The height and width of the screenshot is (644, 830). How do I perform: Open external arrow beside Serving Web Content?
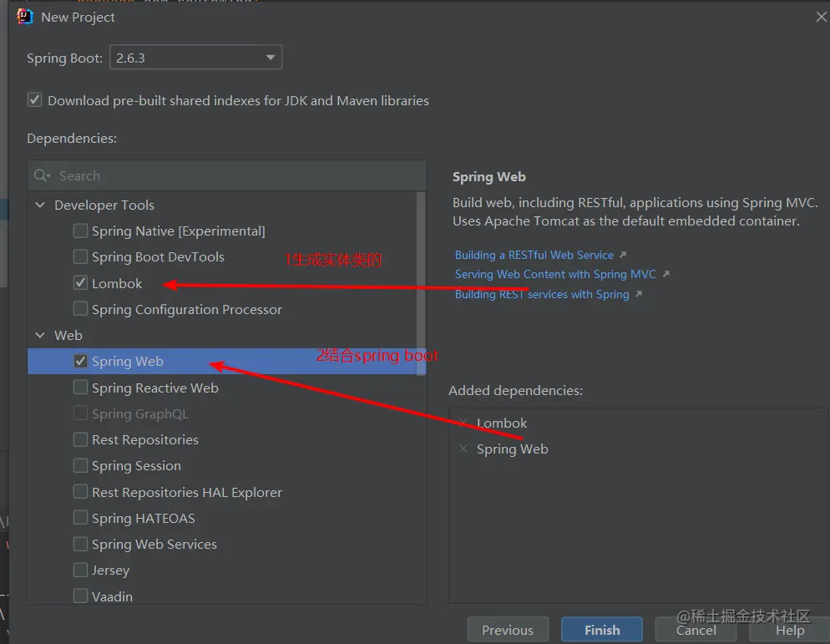point(666,274)
